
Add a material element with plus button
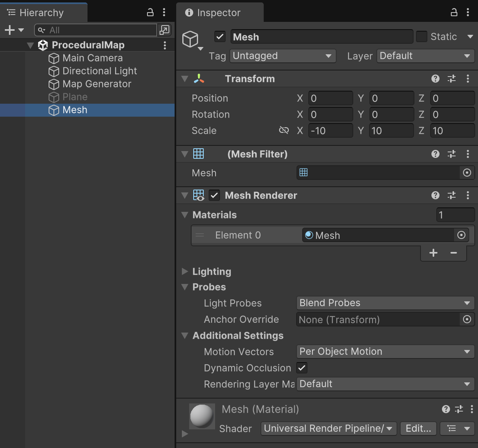point(433,253)
